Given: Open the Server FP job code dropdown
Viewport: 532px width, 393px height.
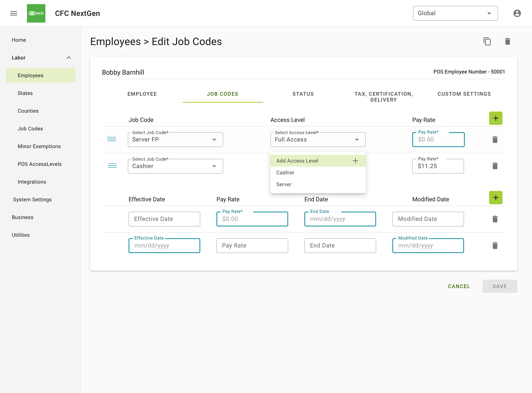Looking at the screenshot, I should pyautogui.click(x=175, y=140).
